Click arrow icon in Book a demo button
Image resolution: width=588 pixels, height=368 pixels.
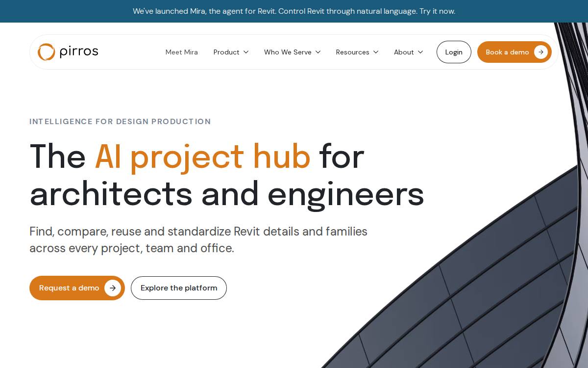click(x=541, y=52)
